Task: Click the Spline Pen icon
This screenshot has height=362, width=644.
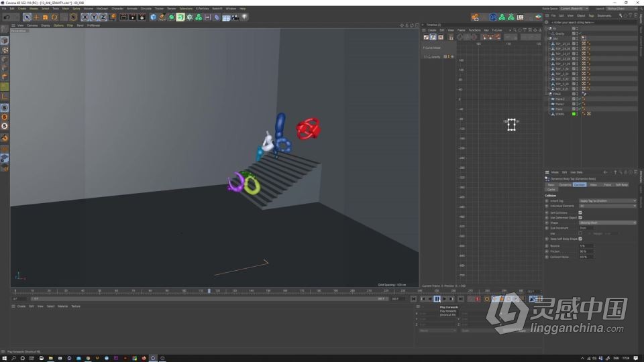Action: point(162,17)
